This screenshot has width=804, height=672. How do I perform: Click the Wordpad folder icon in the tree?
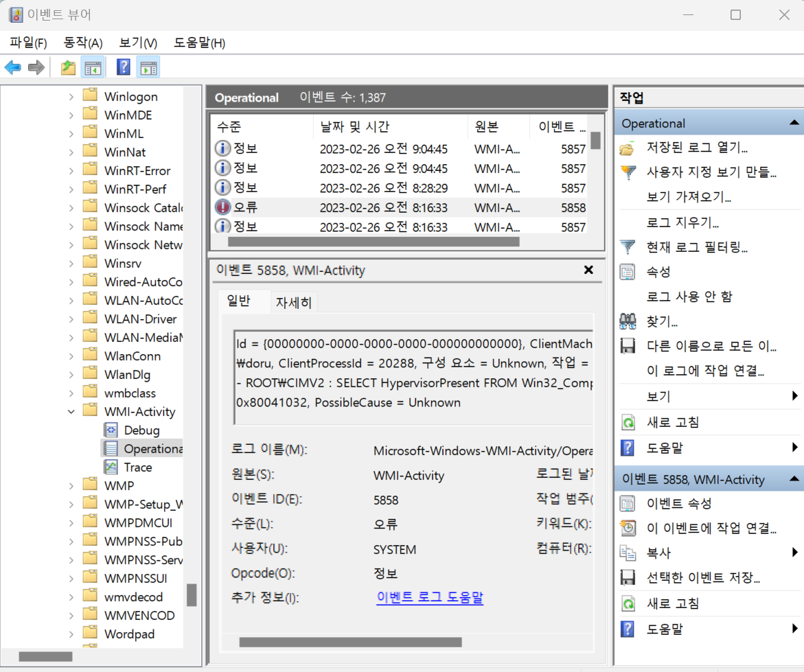pyautogui.click(x=90, y=634)
